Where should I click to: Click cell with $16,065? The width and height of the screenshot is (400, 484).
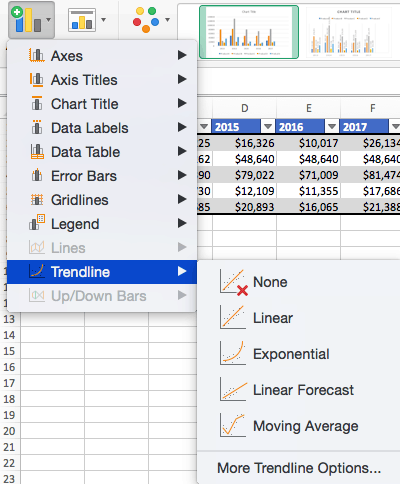308,207
